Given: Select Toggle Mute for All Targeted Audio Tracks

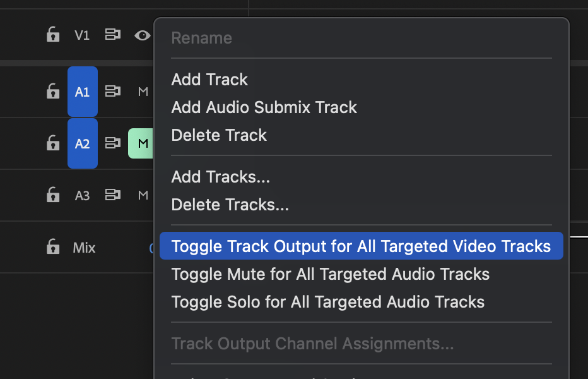Looking at the screenshot, I should pyautogui.click(x=329, y=274).
